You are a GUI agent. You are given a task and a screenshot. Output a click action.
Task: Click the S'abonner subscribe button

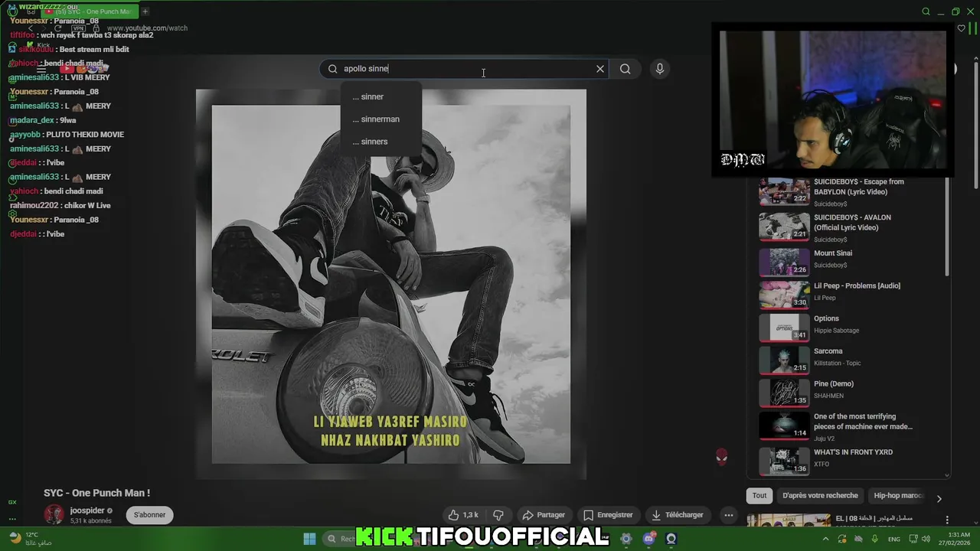coord(149,515)
